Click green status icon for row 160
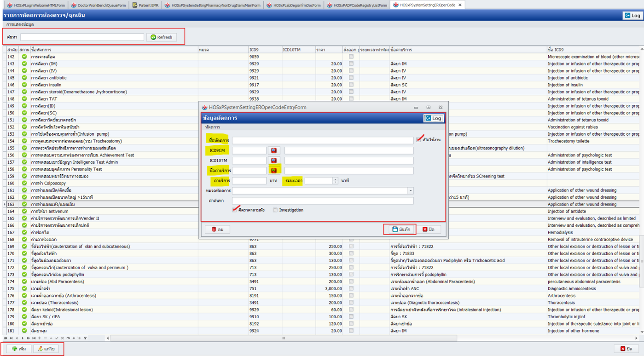The height and width of the screenshot is (356, 644). pos(24,183)
